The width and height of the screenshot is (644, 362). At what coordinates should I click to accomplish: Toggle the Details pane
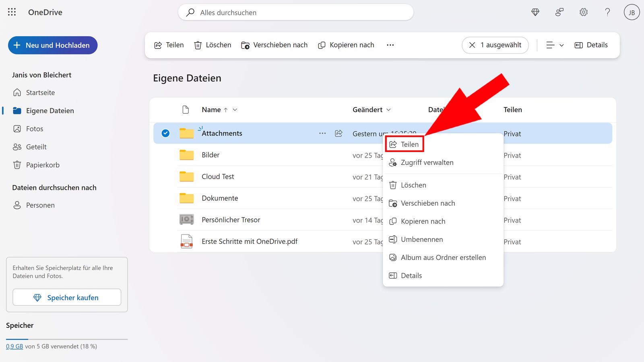coord(591,45)
